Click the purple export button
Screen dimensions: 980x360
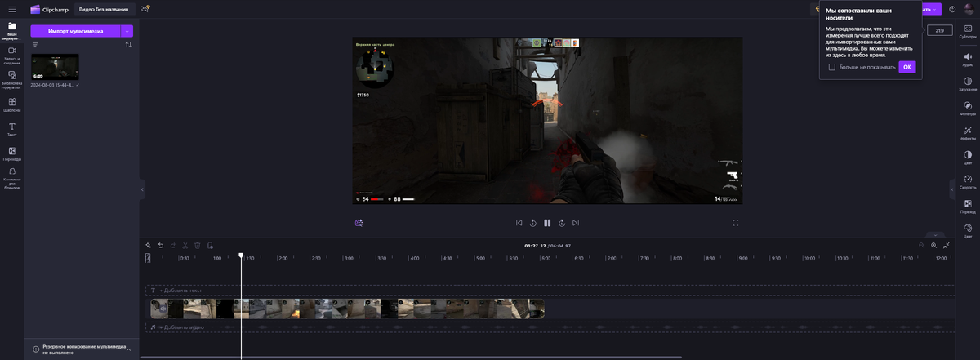932,9
